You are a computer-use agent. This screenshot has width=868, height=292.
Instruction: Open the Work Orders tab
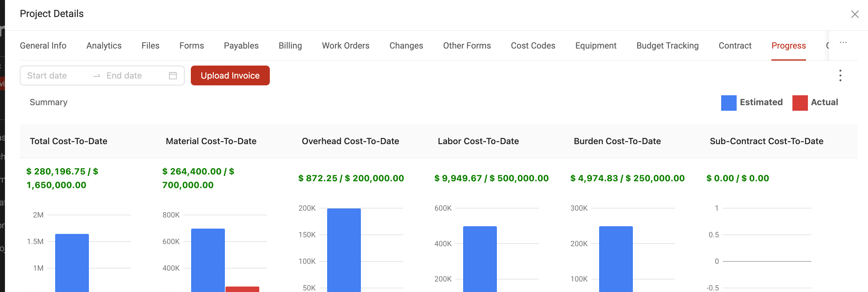click(x=345, y=45)
